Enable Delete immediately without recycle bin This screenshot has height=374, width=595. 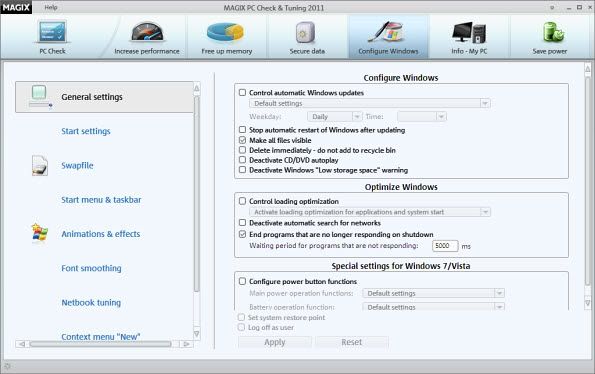[242, 150]
